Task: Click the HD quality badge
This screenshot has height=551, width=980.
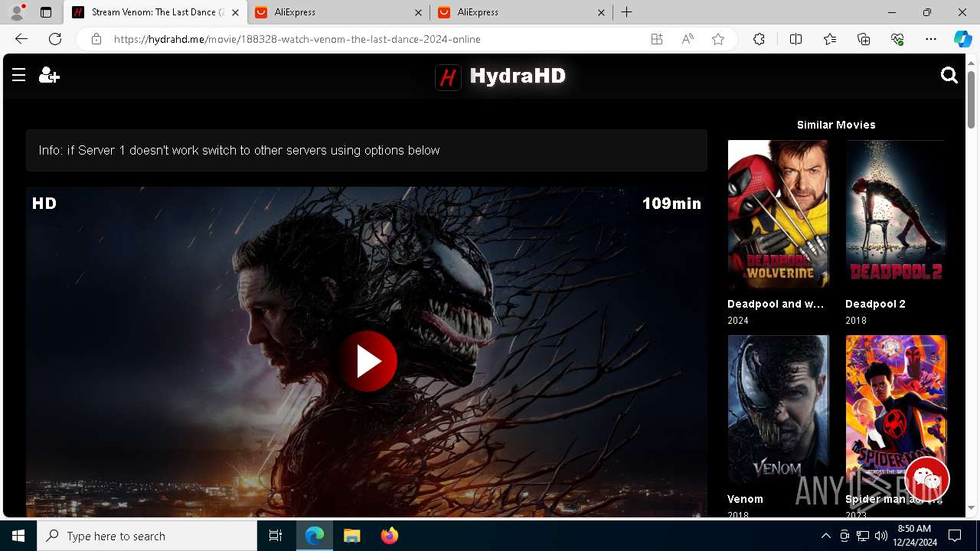Action: click(x=44, y=203)
